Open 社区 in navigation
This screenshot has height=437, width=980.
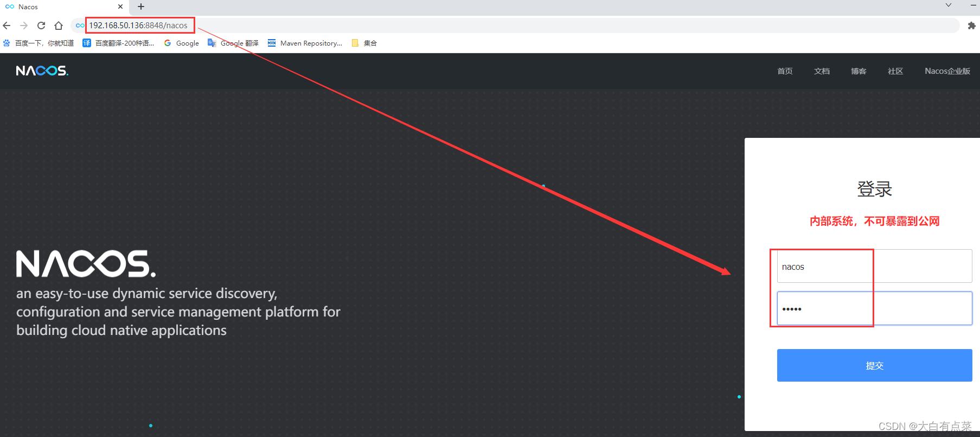click(x=895, y=71)
